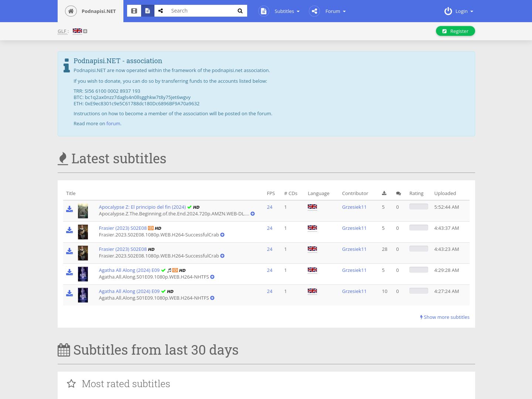Click the green Register button

[455, 31]
